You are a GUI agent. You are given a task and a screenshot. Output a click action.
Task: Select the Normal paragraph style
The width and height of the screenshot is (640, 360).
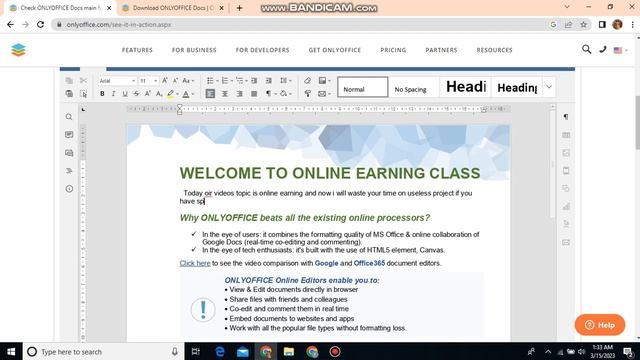[x=362, y=87]
